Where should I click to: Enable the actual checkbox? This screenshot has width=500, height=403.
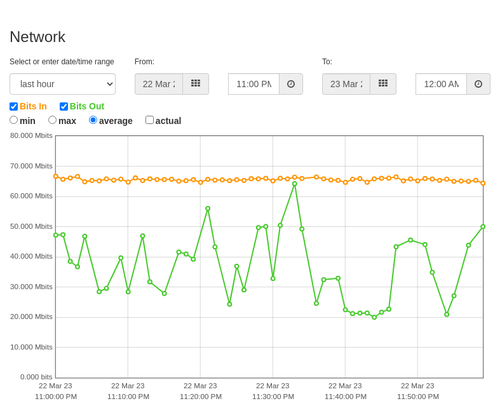(150, 120)
